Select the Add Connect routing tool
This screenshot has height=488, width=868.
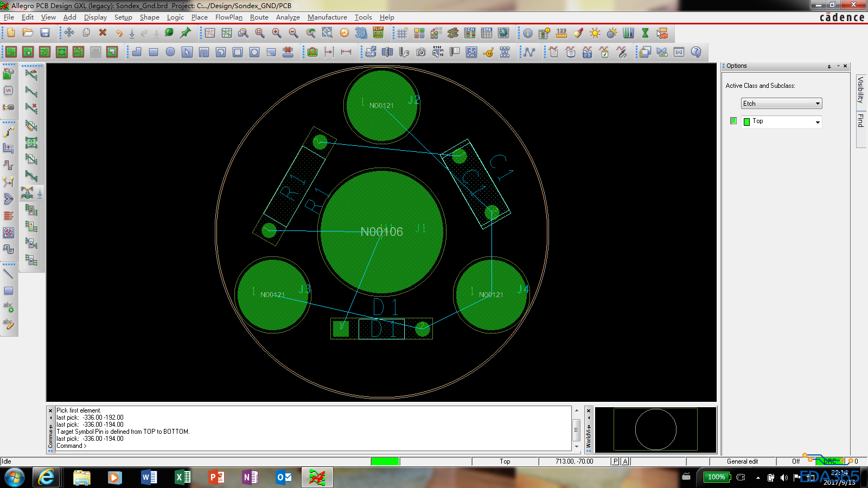pyautogui.click(x=9, y=131)
